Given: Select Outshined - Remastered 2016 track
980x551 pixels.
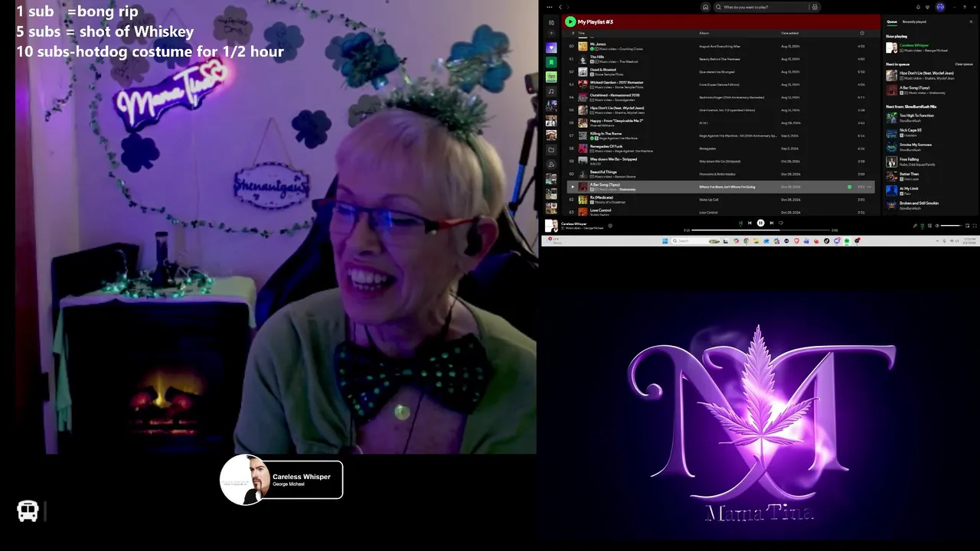Looking at the screenshot, I should 720,97.
